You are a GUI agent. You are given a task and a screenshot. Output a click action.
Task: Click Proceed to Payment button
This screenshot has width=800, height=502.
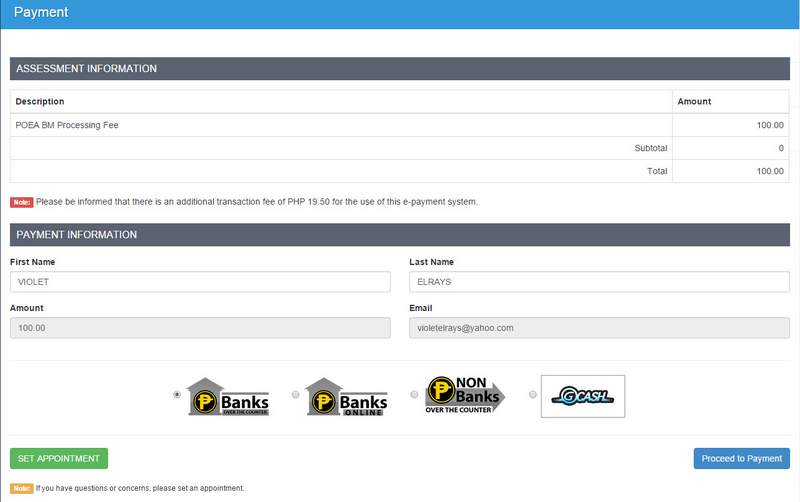[x=741, y=458]
